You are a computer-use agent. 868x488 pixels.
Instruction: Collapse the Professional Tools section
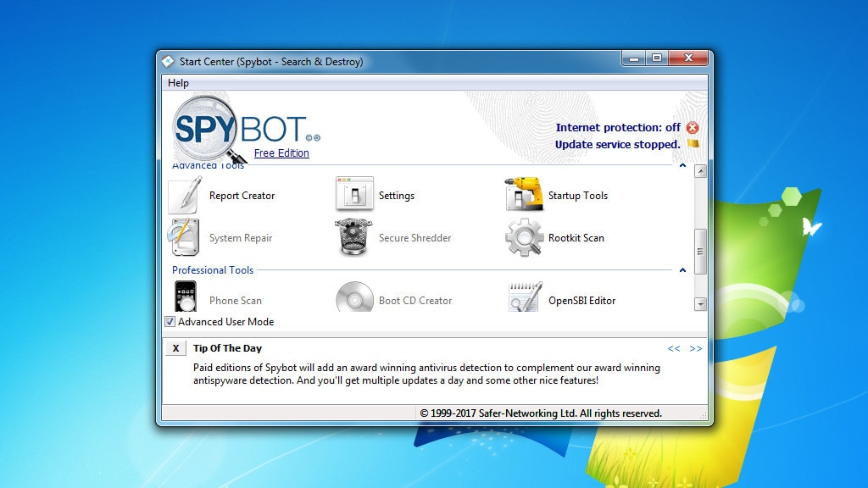coord(682,270)
